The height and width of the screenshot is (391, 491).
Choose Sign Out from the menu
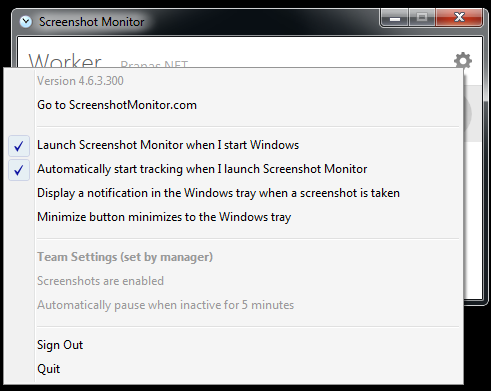60,345
